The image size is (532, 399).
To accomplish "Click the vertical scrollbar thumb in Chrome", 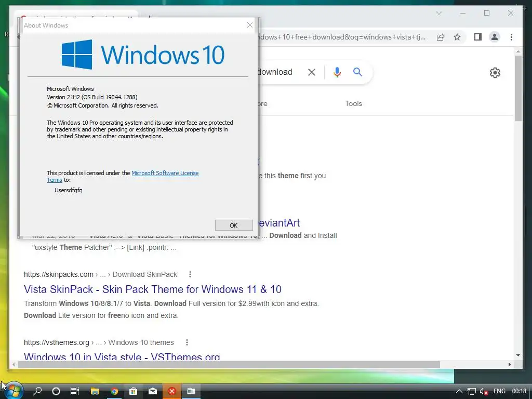I will coord(518,88).
